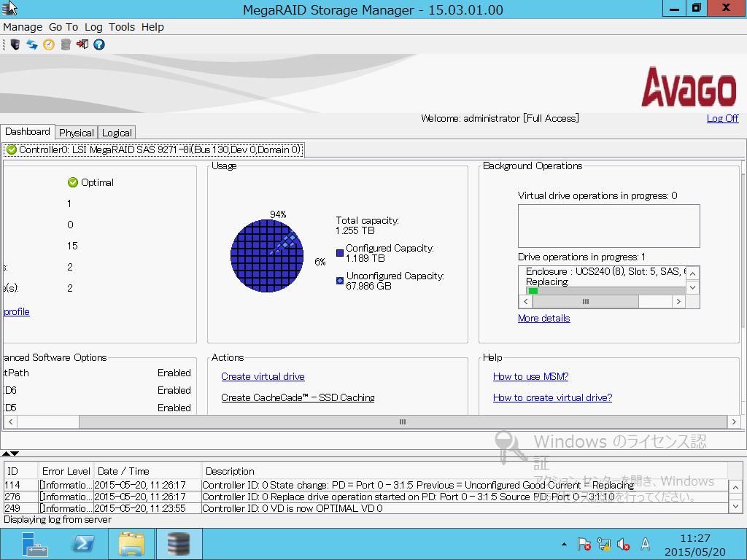
Task: Click the network tray icon
Action: pos(604,544)
